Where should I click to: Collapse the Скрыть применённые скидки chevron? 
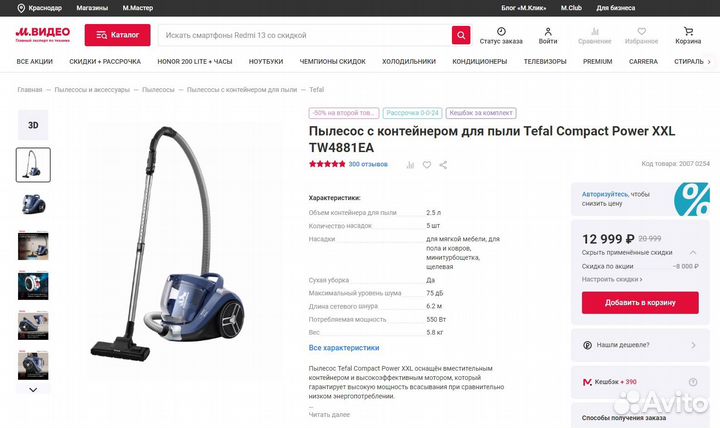tap(693, 253)
